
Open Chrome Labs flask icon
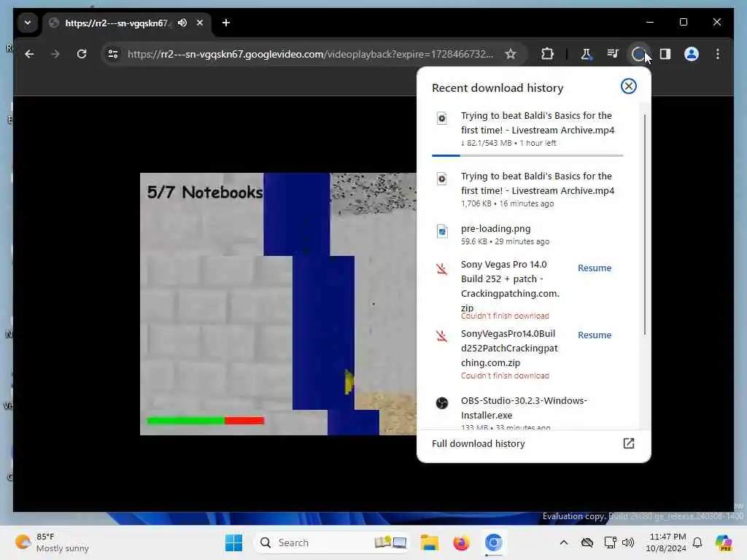pos(586,54)
